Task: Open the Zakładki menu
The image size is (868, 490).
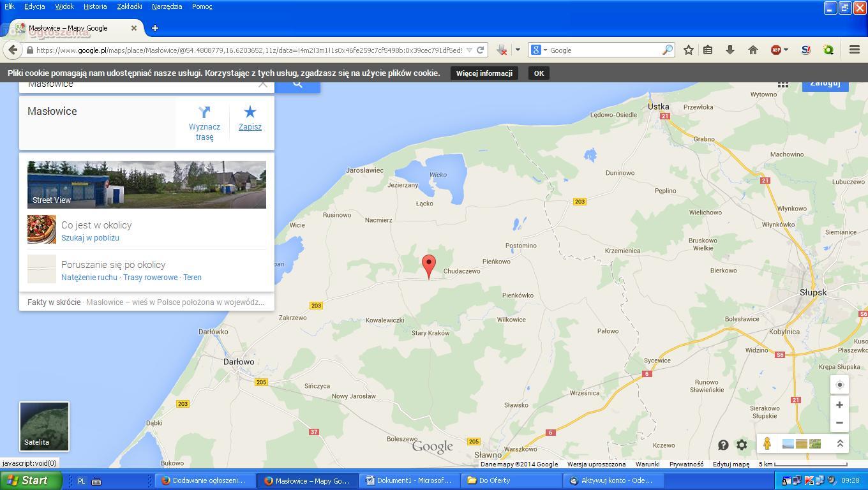Action: 130,6
